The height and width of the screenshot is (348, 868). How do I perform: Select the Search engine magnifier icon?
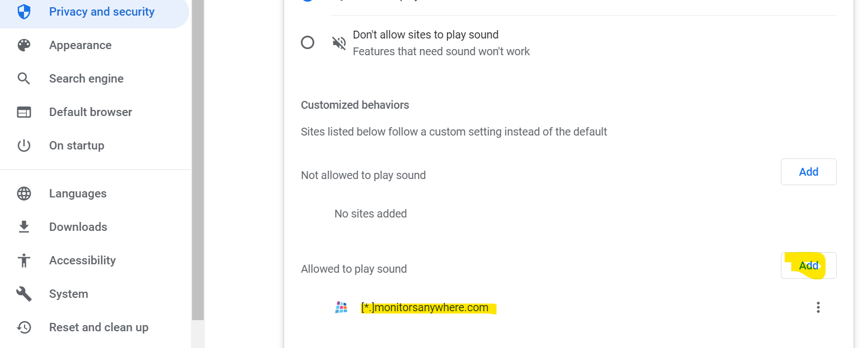click(x=23, y=78)
